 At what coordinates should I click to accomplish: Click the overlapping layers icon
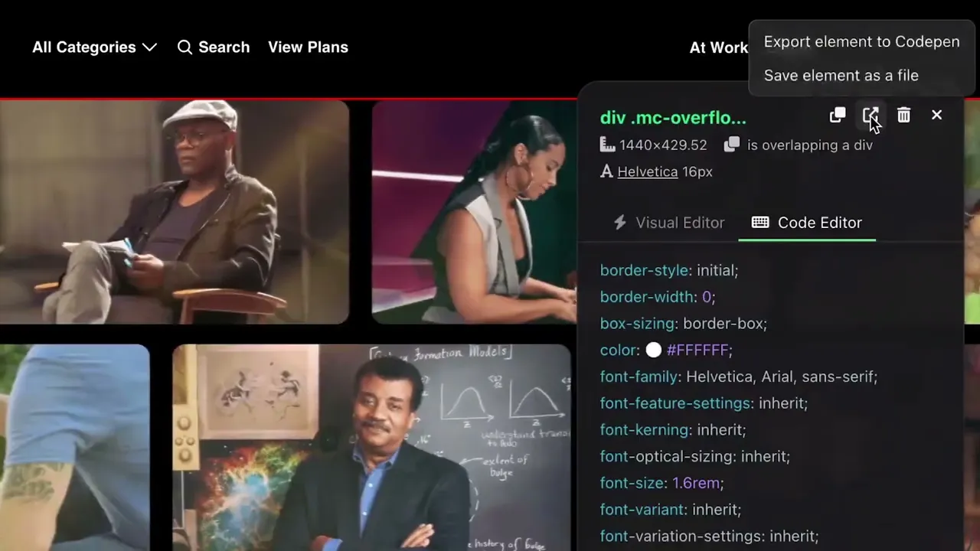pos(732,145)
